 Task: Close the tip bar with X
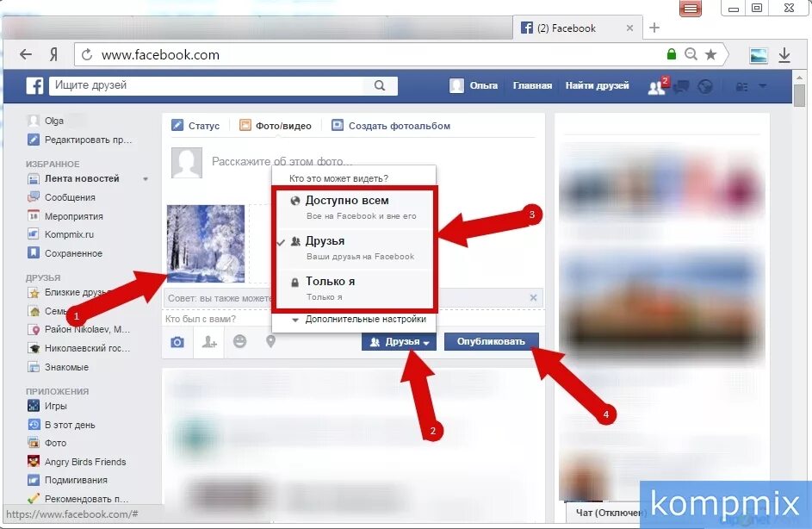coord(533,298)
